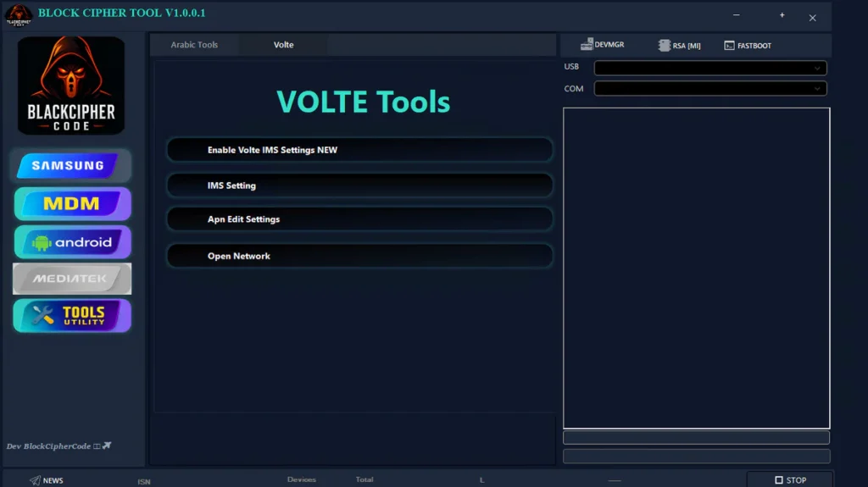868x487 pixels.
Task: Click inside the log output panel
Action: 696,268
